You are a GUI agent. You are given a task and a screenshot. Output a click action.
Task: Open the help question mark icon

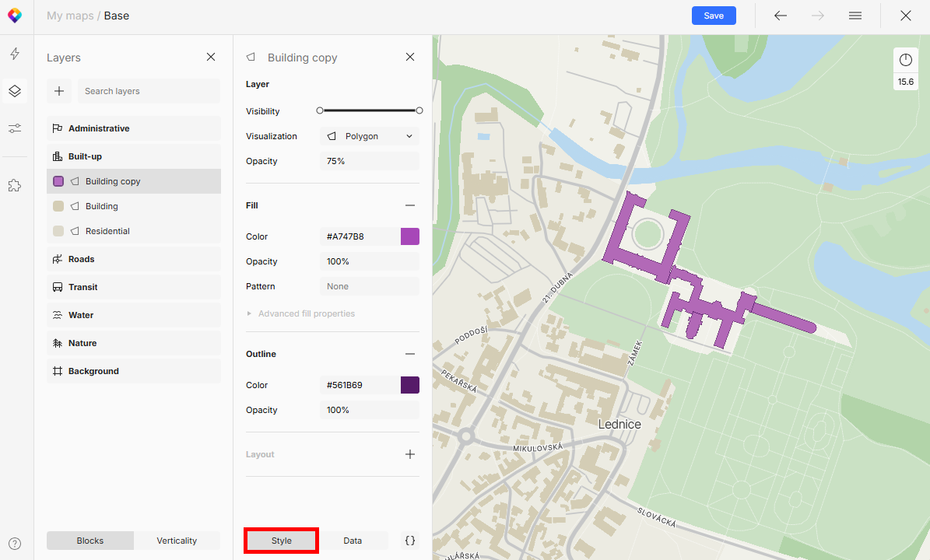[15, 544]
